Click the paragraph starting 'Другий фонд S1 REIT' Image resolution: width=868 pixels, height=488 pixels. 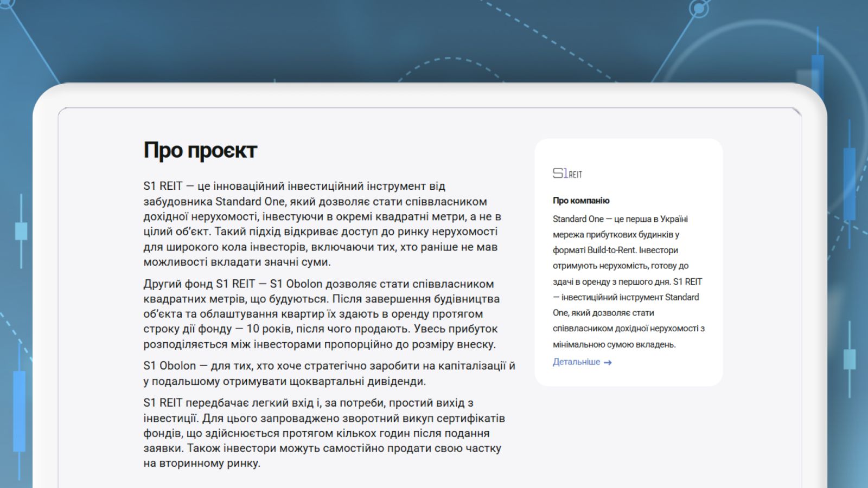pyautogui.click(x=321, y=314)
